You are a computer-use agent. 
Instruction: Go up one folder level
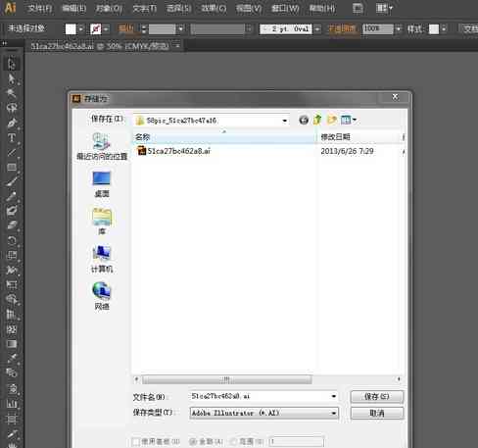(317, 120)
